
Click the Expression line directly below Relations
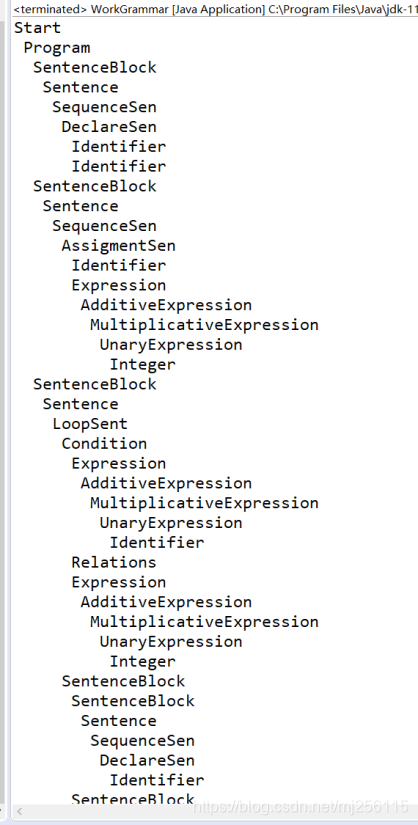tap(118, 582)
